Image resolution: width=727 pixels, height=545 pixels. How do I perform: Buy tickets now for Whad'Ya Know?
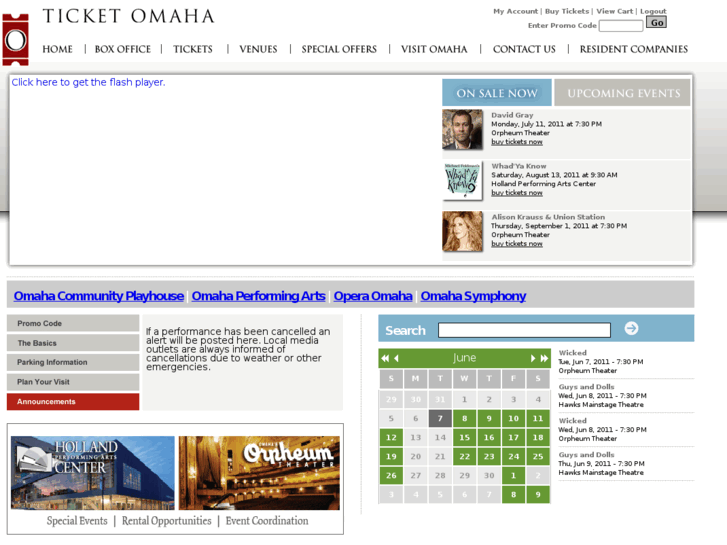tap(517, 193)
